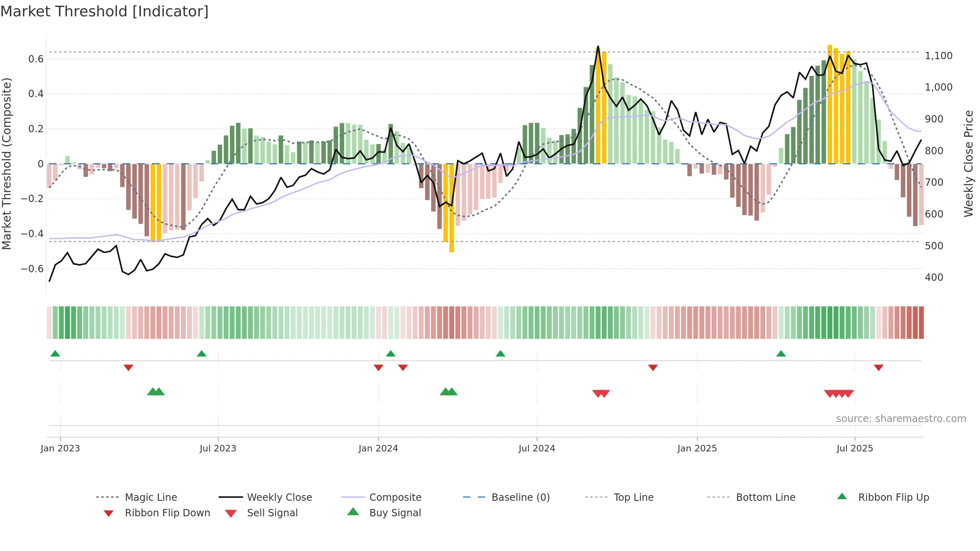The width and height of the screenshot is (980, 551).
Task: Click the Buy Signal markers in spring 2024
Action: coord(449,392)
